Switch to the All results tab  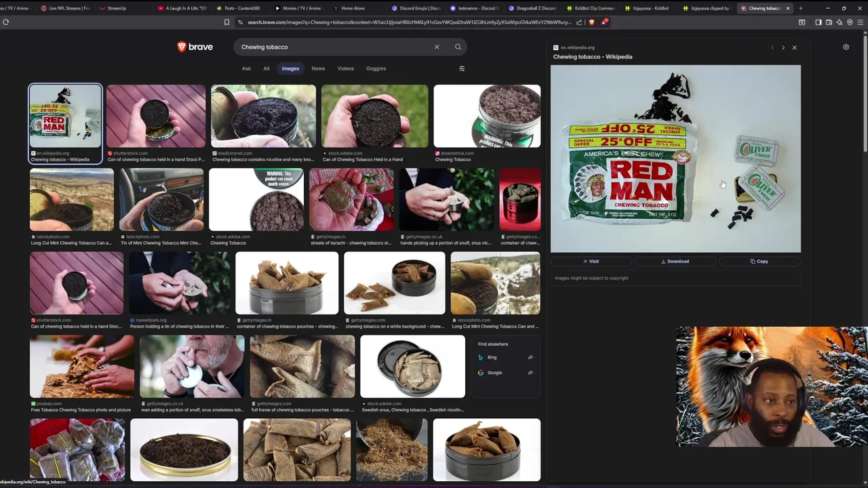(x=267, y=68)
